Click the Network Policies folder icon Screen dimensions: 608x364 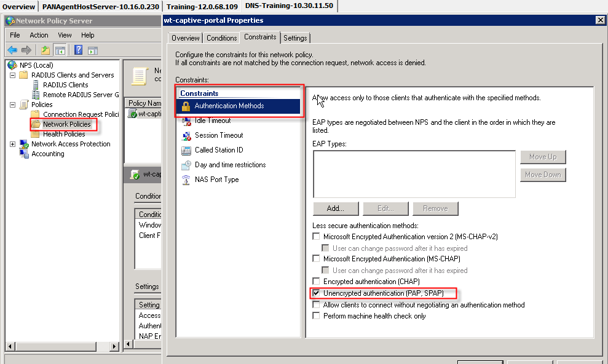(36, 124)
